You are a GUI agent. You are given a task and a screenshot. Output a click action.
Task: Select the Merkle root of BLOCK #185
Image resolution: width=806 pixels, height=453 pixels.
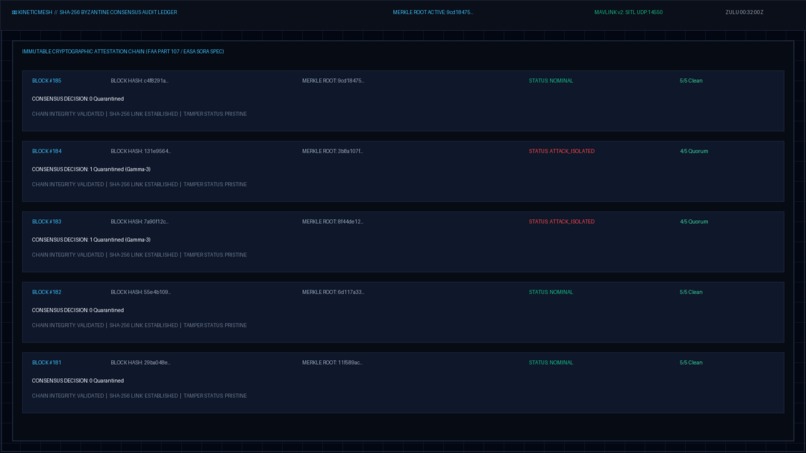(x=333, y=81)
